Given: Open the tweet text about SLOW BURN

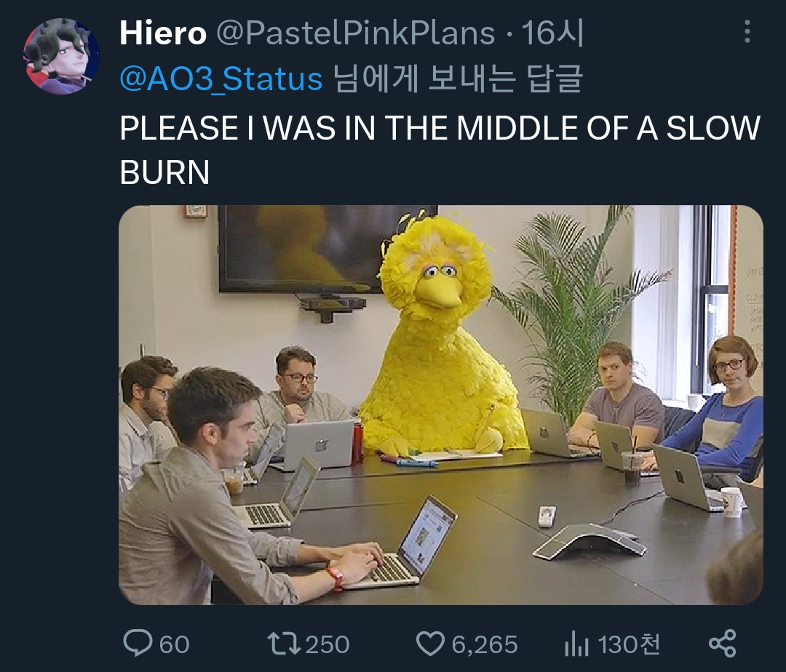Looking at the screenshot, I should point(440,150).
